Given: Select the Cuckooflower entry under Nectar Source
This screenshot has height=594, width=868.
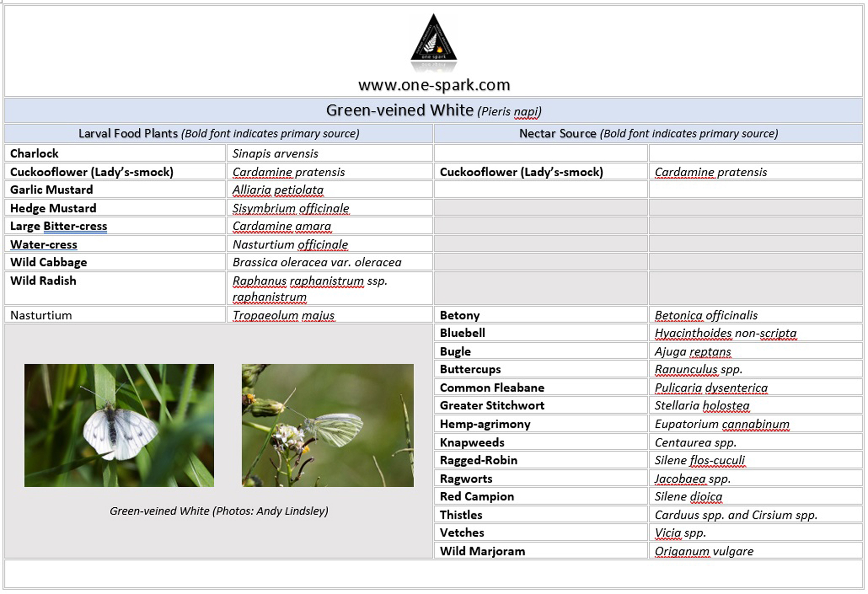Looking at the screenshot, I should tap(522, 172).
